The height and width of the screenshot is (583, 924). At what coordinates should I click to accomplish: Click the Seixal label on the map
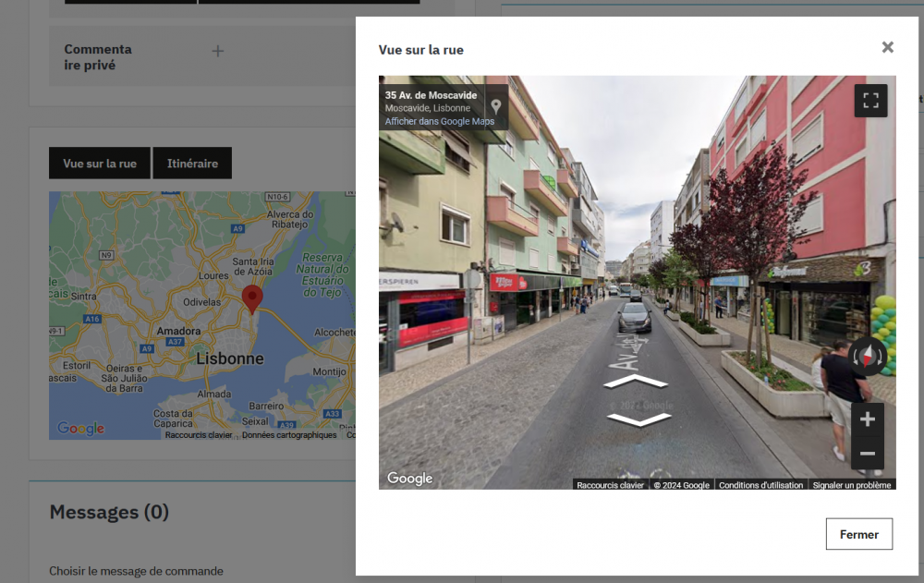(x=255, y=421)
